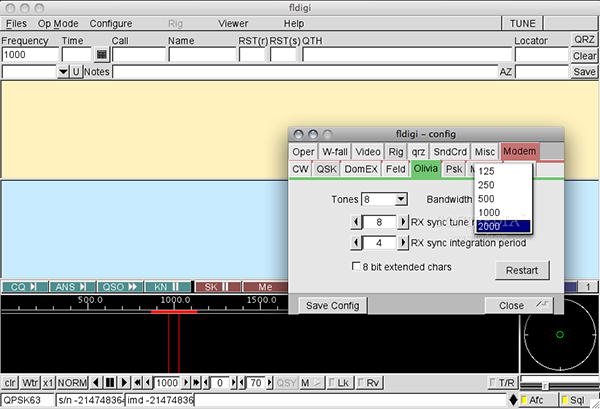Increase the RX sync tune margin value
The width and height of the screenshot is (600, 409).
click(403, 222)
